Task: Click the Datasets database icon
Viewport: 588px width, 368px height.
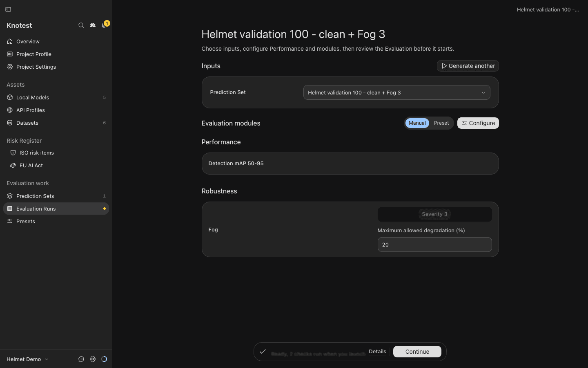Action: tap(10, 123)
